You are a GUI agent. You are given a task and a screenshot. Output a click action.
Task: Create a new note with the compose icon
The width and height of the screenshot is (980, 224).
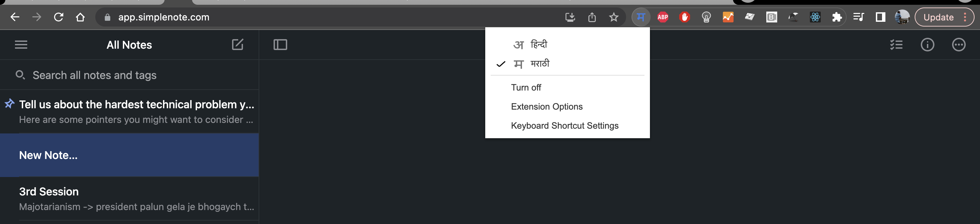238,45
